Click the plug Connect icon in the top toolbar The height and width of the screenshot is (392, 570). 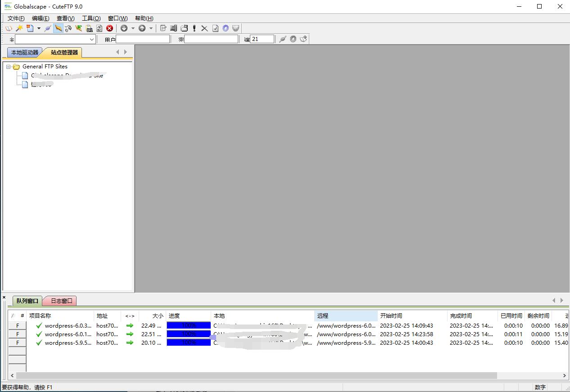pos(48,28)
